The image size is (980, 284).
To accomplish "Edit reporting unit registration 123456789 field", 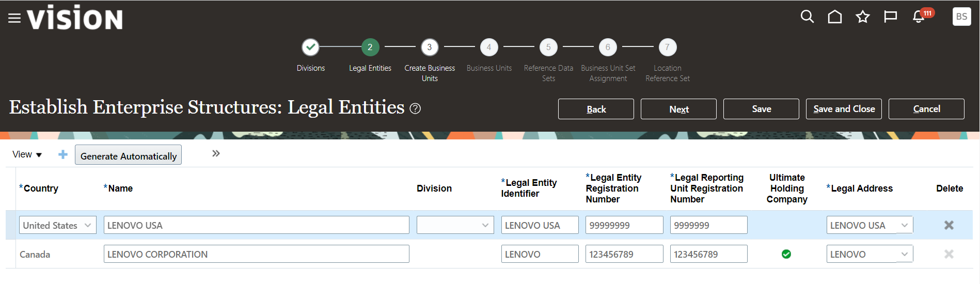I will (x=708, y=254).
